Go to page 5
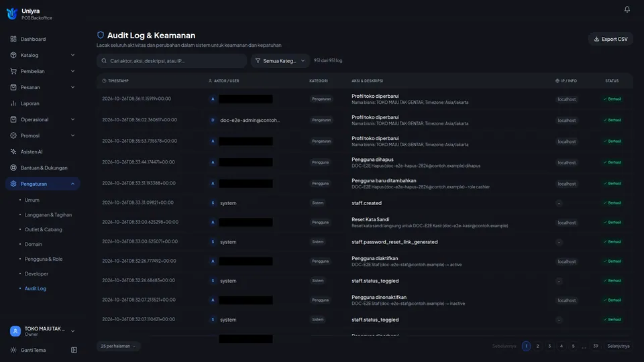Screen dimensions: 644x362 574,346
